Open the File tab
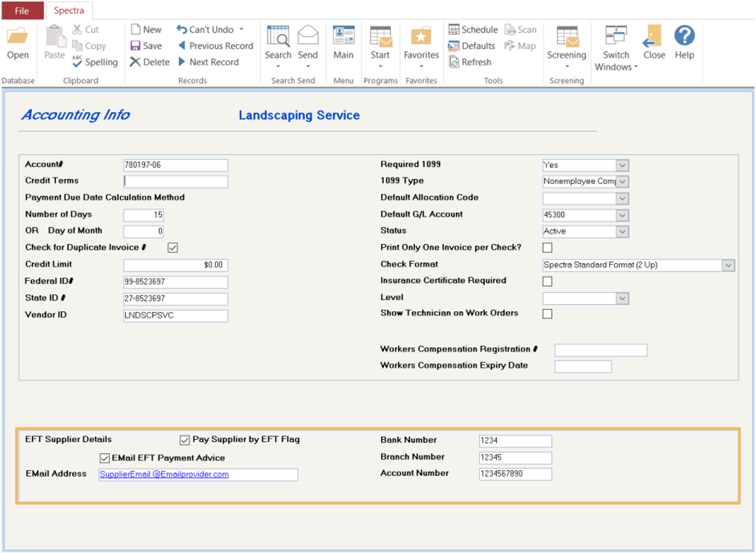The width and height of the screenshot is (756, 553). pos(22,10)
